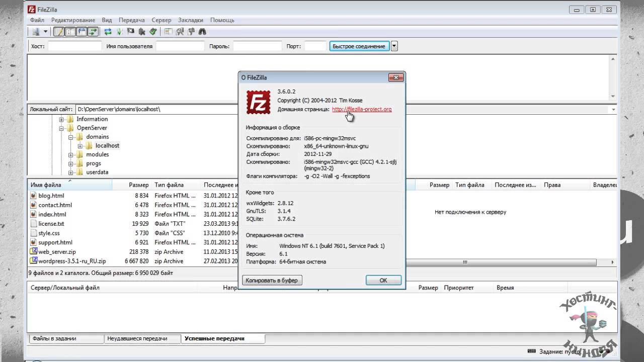Open the Сервер menu
The width and height of the screenshot is (644, 362).
(161, 20)
